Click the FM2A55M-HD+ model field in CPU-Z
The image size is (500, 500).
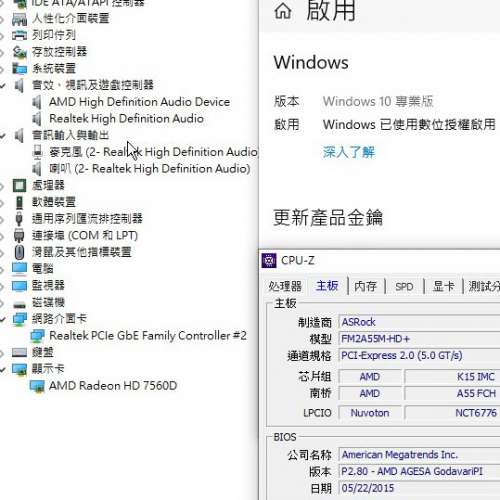coord(419,339)
